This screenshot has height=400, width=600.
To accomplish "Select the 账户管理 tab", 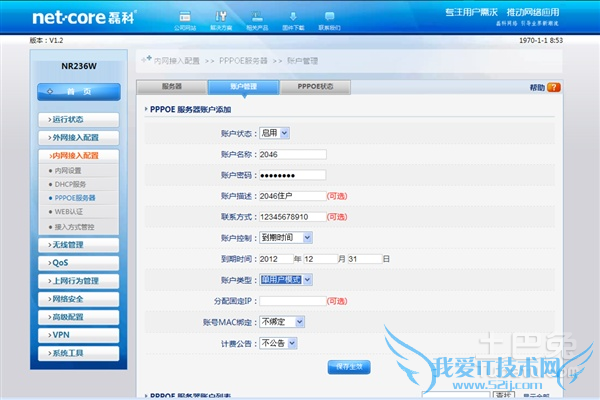I will click(243, 87).
